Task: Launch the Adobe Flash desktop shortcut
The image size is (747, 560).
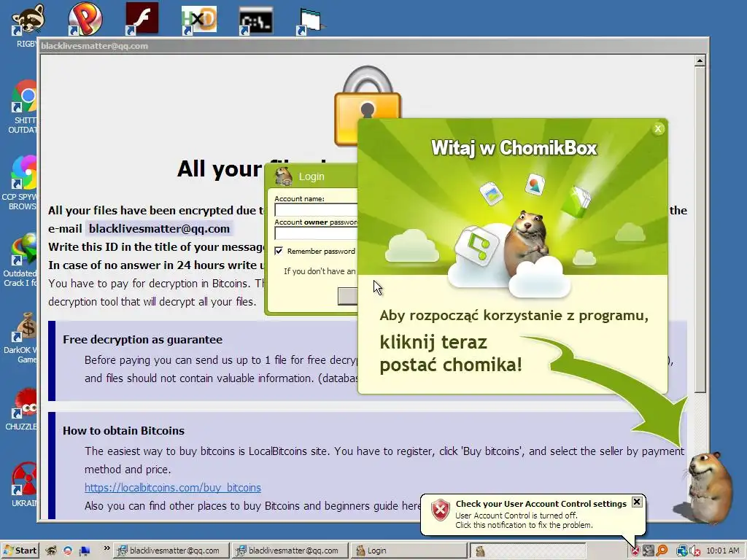Action: pos(142,19)
